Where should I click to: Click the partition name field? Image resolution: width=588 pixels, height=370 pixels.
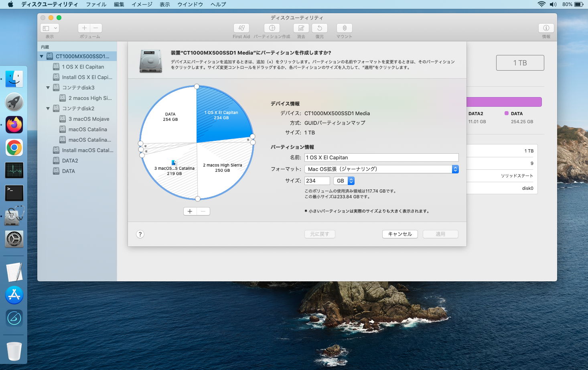point(381,158)
